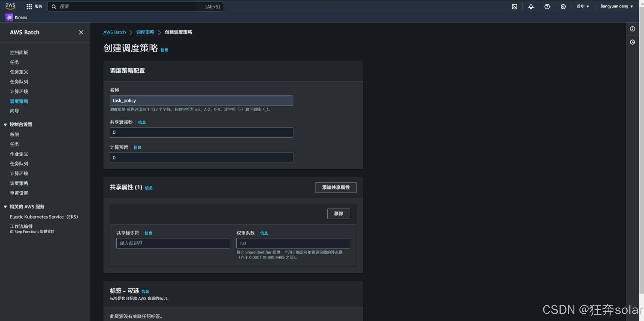Go to 控制面板 in sidebar
The height and width of the screenshot is (321, 644).
click(x=19, y=52)
